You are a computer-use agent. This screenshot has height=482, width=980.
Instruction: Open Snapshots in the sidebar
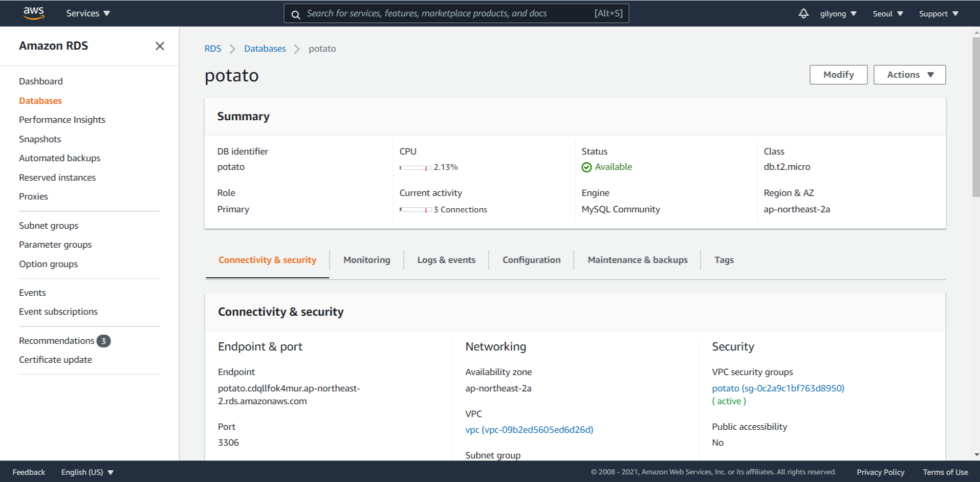point(40,139)
